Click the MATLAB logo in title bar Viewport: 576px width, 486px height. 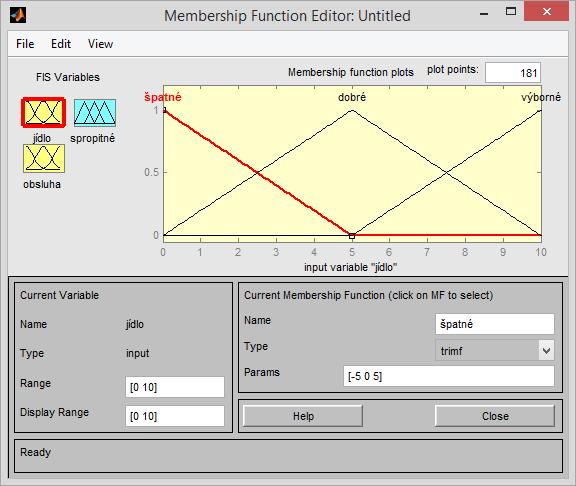(18, 15)
